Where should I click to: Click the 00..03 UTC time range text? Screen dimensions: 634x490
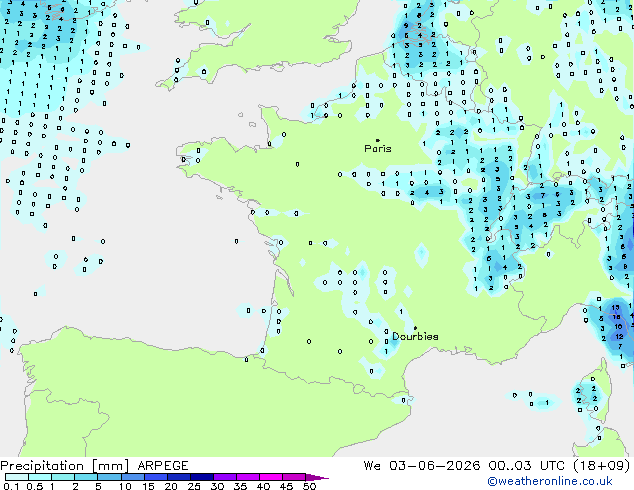click(x=526, y=465)
